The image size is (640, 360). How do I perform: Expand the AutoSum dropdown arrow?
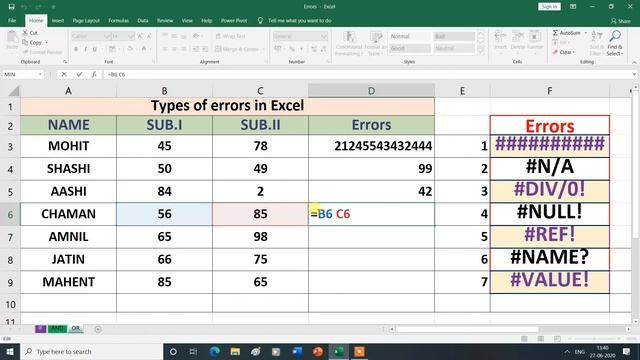pyautogui.click(x=586, y=33)
